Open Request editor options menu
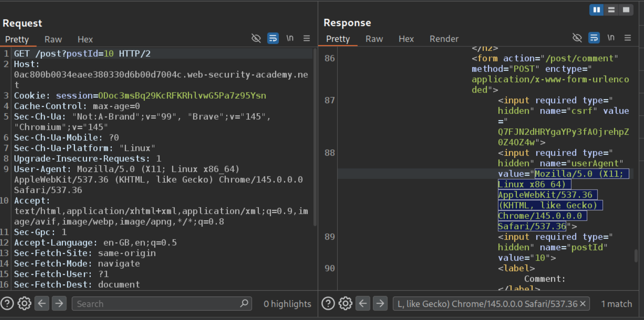The image size is (644, 320). (x=307, y=39)
